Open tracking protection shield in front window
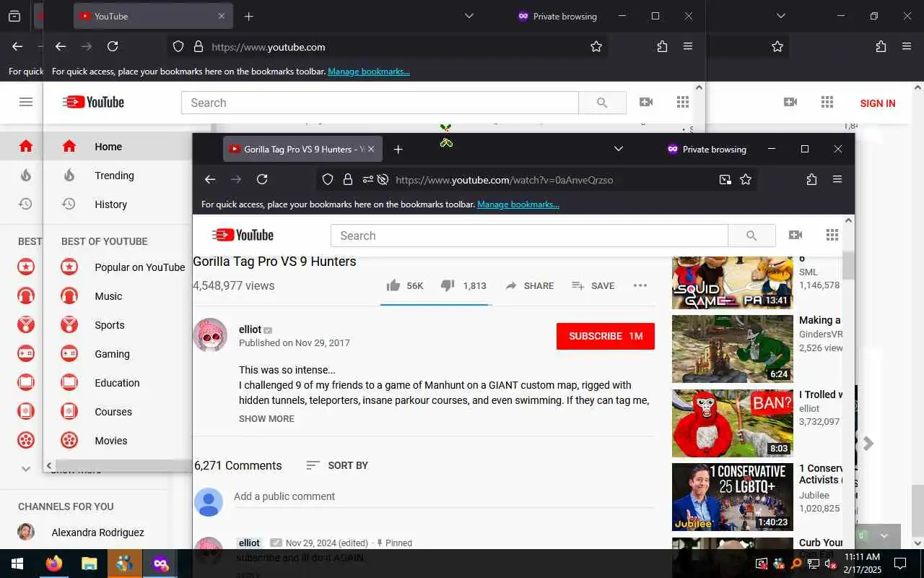The height and width of the screenshot is (578, 924). (328, 179)
